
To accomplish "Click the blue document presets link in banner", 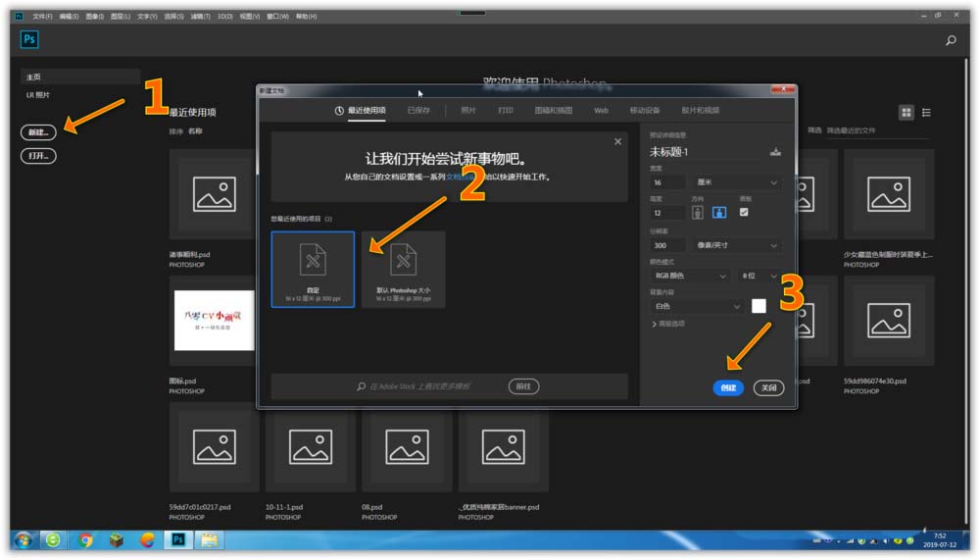I will [x=459, y=178].
